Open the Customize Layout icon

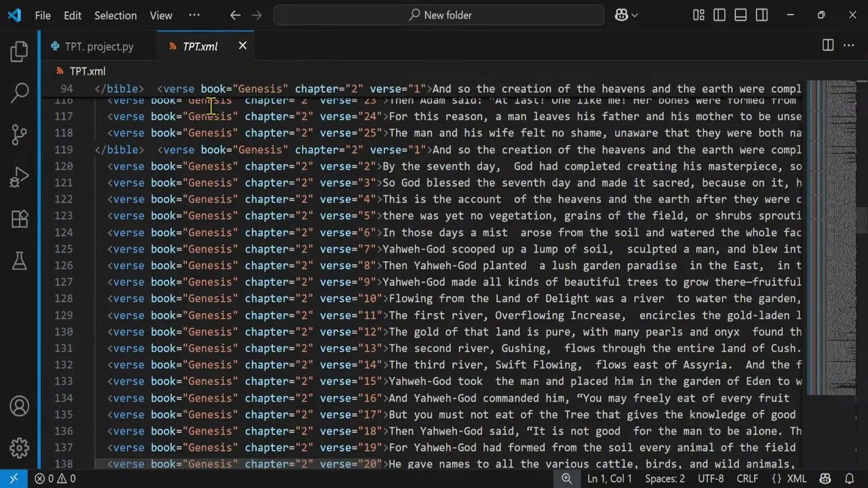point(698,15)
